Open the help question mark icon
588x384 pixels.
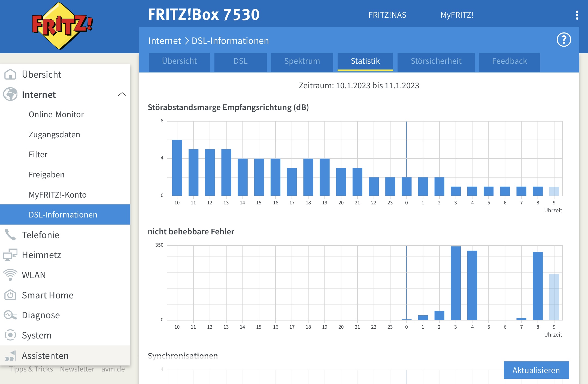click(563, 40)
